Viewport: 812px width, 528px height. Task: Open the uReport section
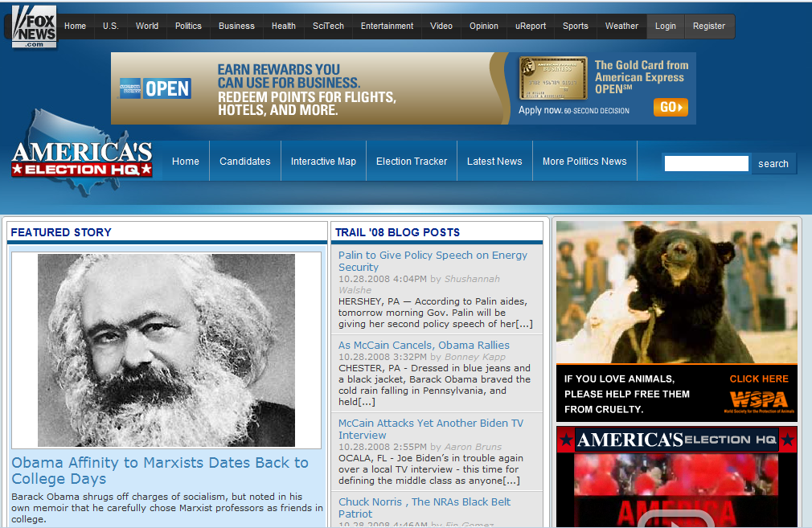point(531,26)
